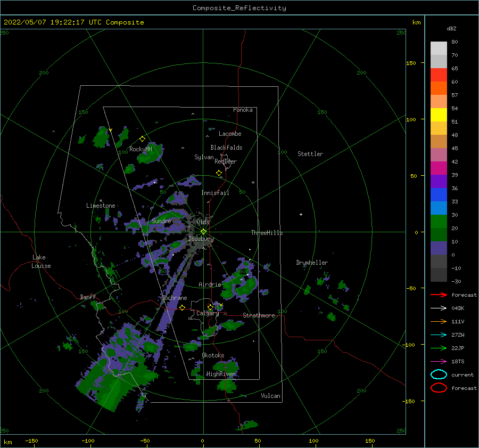Click the Innisfail city label
The width and height of the screenshot is (479, 448).
click(215, 193)
